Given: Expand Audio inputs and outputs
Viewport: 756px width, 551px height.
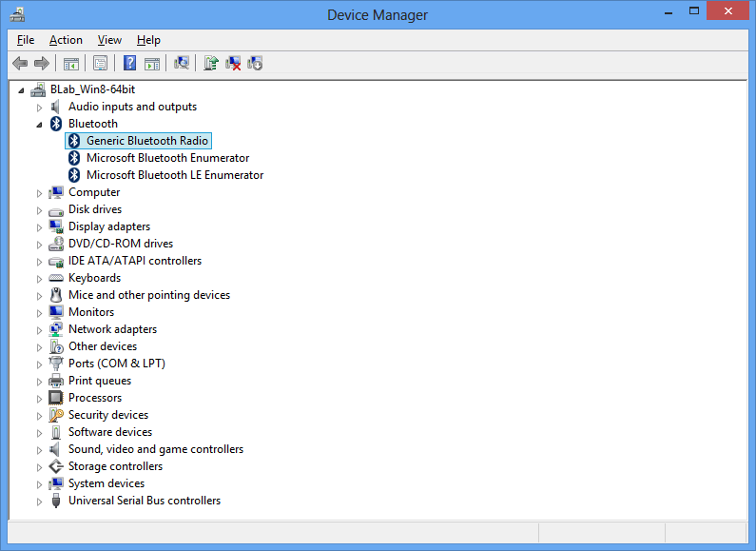Looking at the screenshot, I should [39, 108].
